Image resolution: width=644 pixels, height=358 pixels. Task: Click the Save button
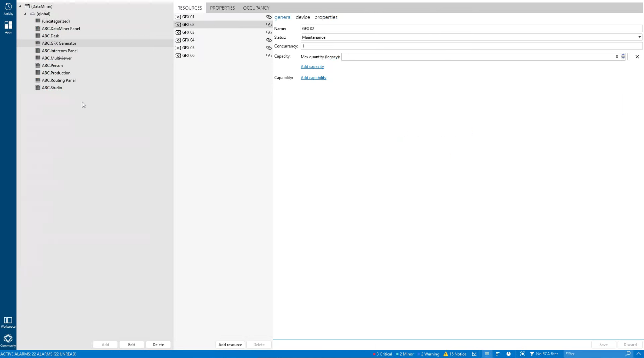603,345
